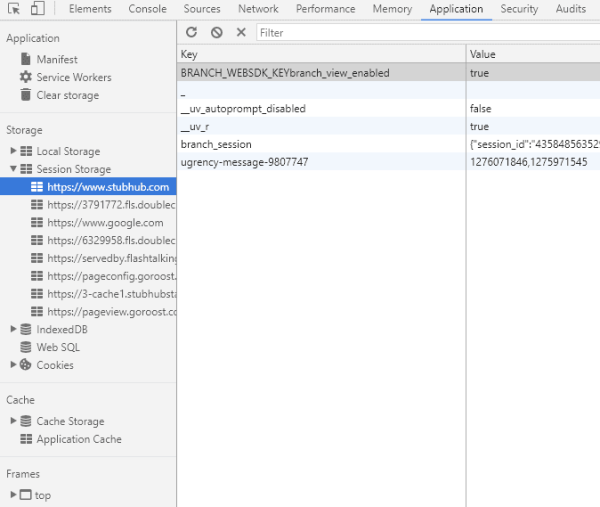Expand the Local Storage tree node
Viewport: 600px width, 507px height.
click(x=13, y=151)
